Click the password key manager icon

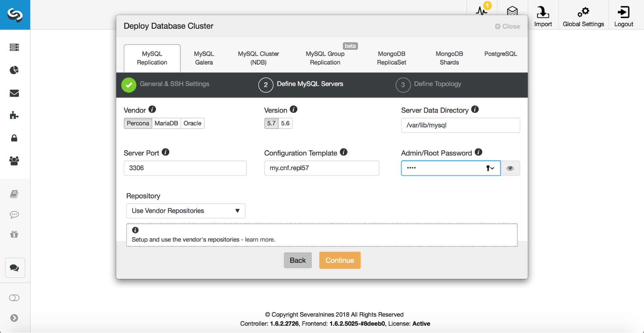pyautogui.click(x=490, y=168)
